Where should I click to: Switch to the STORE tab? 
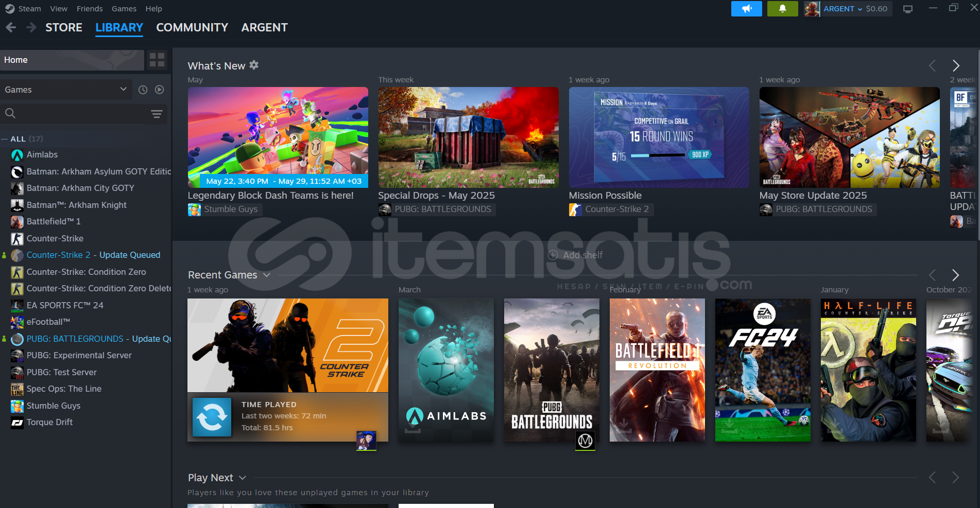click(x=64, y=27)
